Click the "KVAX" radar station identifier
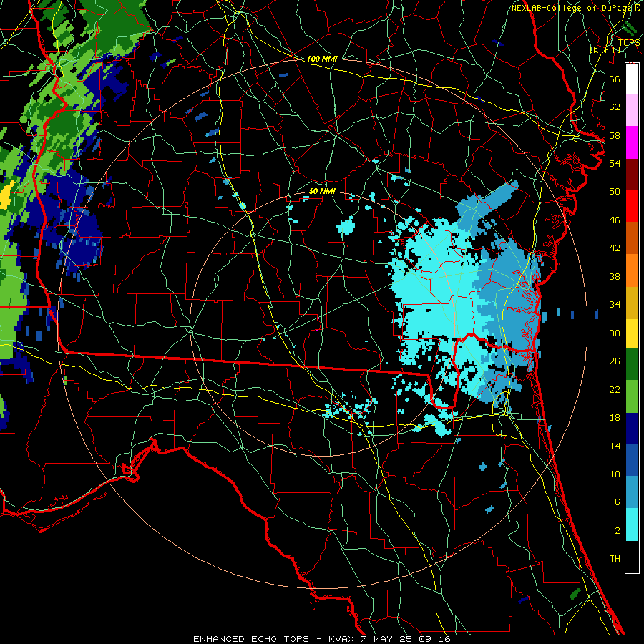 coord(343,639)
